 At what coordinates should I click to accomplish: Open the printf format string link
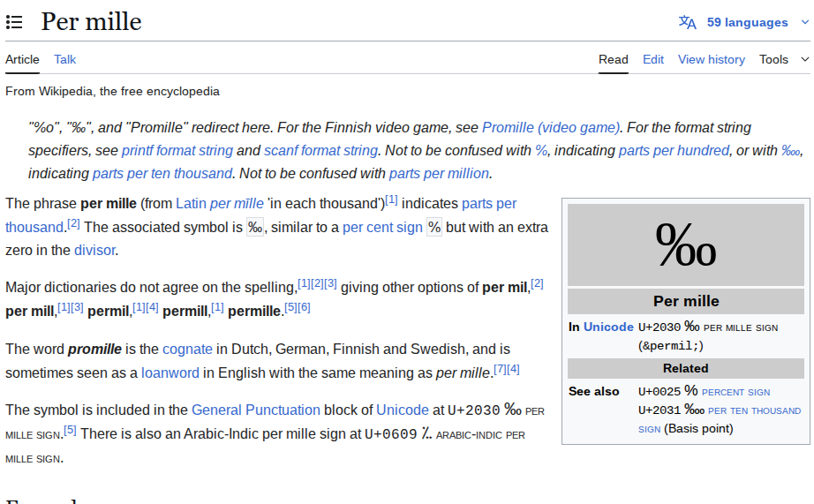coord(177,151)
